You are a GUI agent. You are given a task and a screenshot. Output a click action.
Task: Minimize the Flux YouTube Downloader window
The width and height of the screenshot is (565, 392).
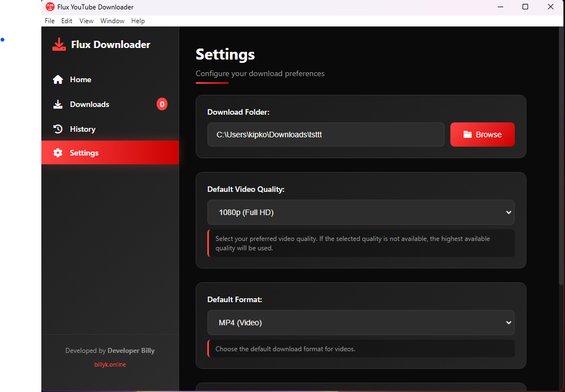500,7
